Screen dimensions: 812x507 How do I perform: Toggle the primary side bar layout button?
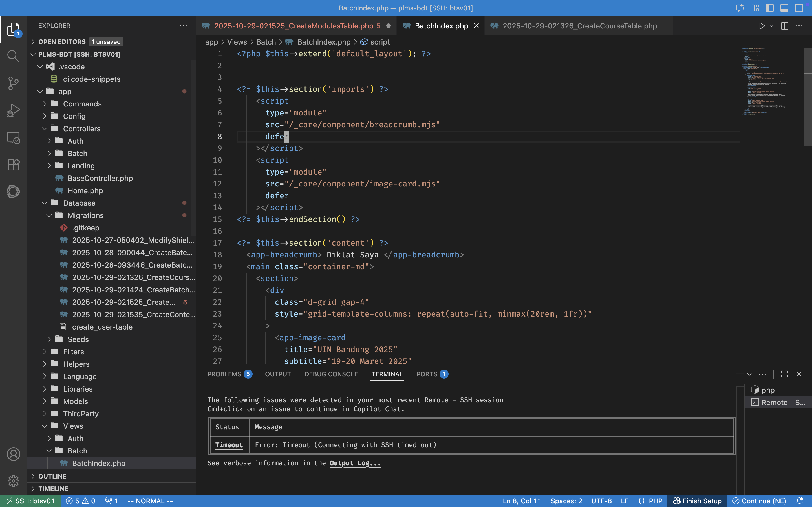pos(770,8)
